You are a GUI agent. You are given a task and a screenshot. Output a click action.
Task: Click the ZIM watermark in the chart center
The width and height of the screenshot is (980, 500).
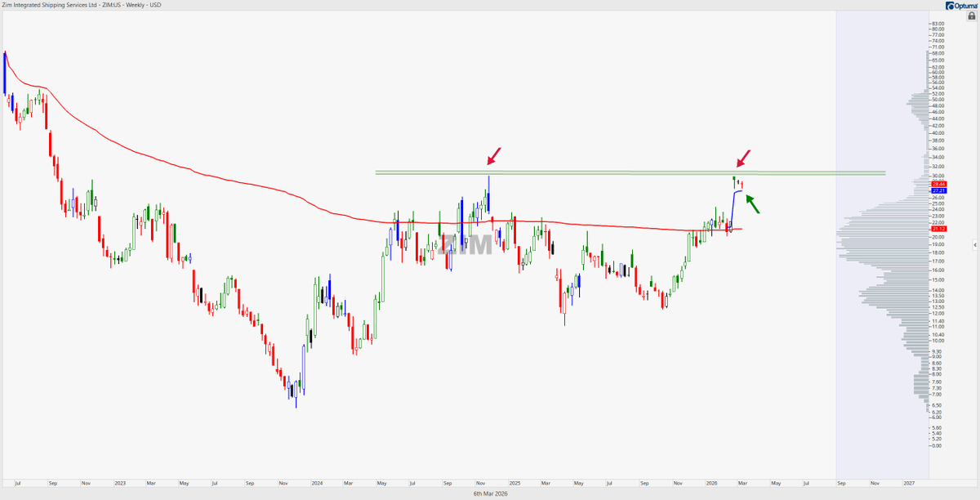(x=465, y=245)
